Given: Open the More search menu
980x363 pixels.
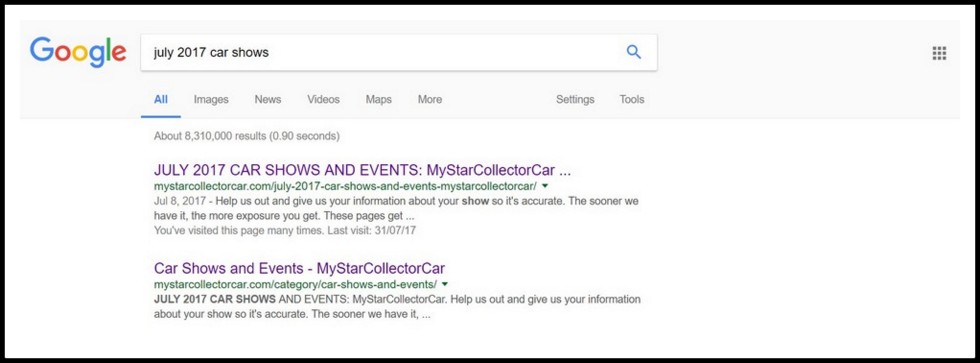Looking at the screenshot, I should pos(430,99).
